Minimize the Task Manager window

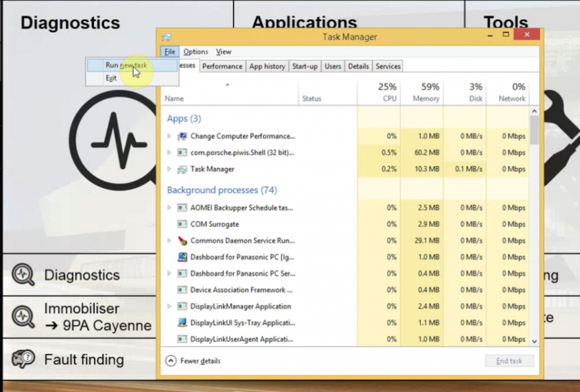(490, 35)
